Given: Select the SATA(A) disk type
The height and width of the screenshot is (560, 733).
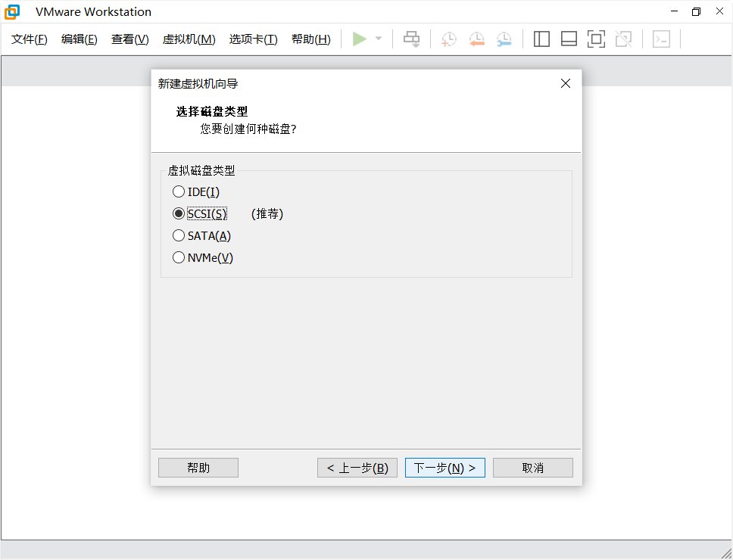Looking at the screenshot, I should click(201, 236).
